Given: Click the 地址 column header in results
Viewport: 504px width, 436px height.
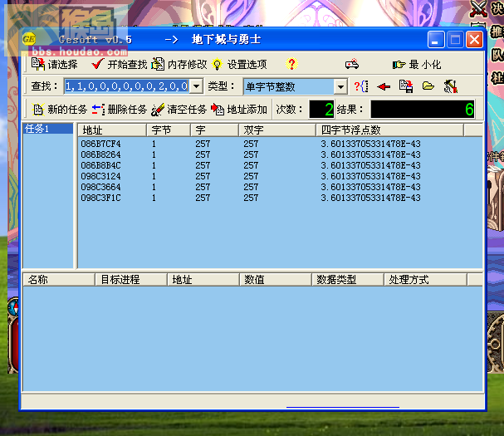Looking at the screenshot, I should 112,130.
